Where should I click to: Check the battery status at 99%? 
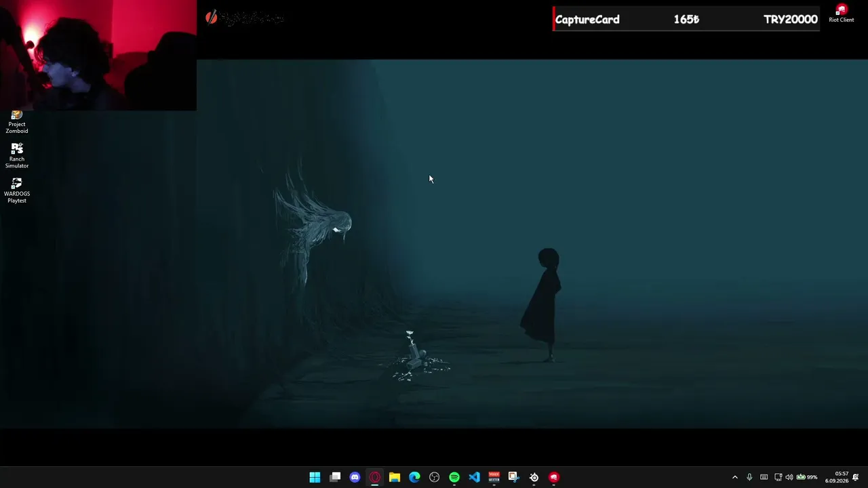[806, 477]
